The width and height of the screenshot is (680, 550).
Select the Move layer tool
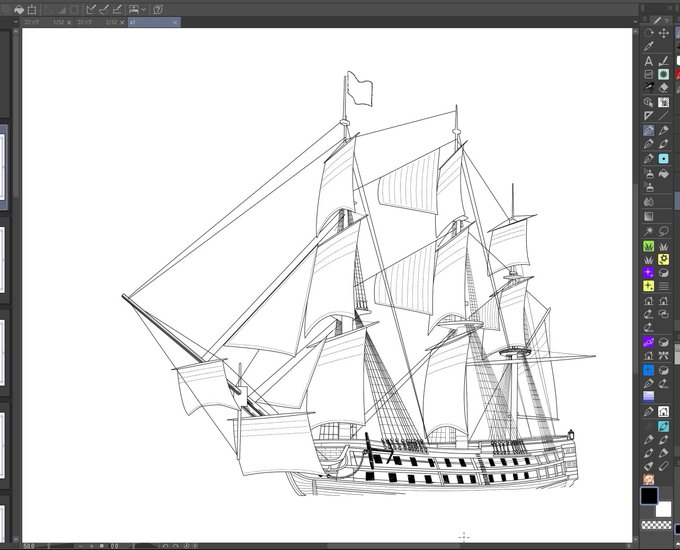point(664,33)
